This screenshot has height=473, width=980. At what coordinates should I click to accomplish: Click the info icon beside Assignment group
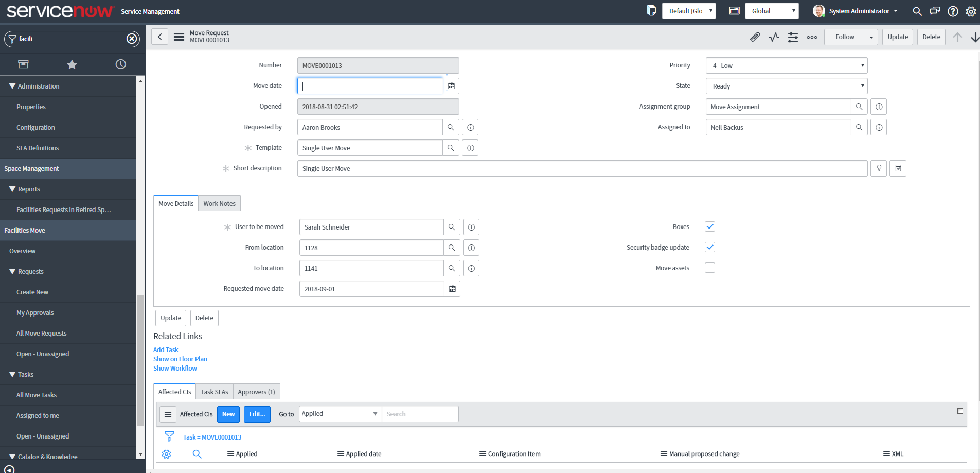click(x=879, y=107)
